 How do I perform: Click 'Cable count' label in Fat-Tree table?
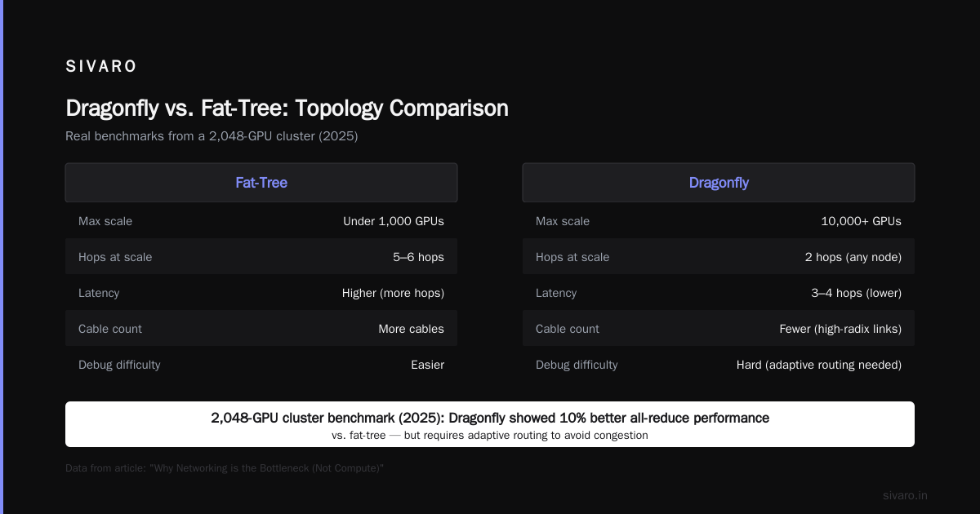pyautogui.click(x=110, y=329)
